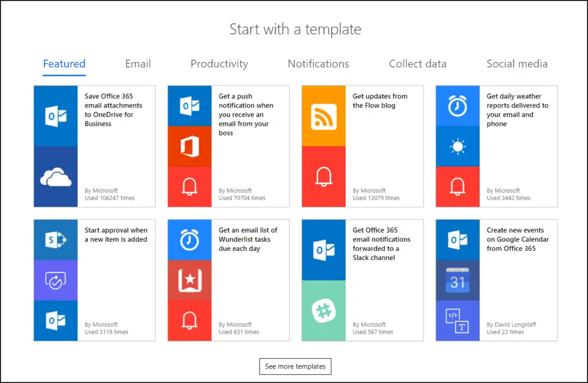
Task: Click alarm clock icon on daily weather card
Action: click(458, 106)
